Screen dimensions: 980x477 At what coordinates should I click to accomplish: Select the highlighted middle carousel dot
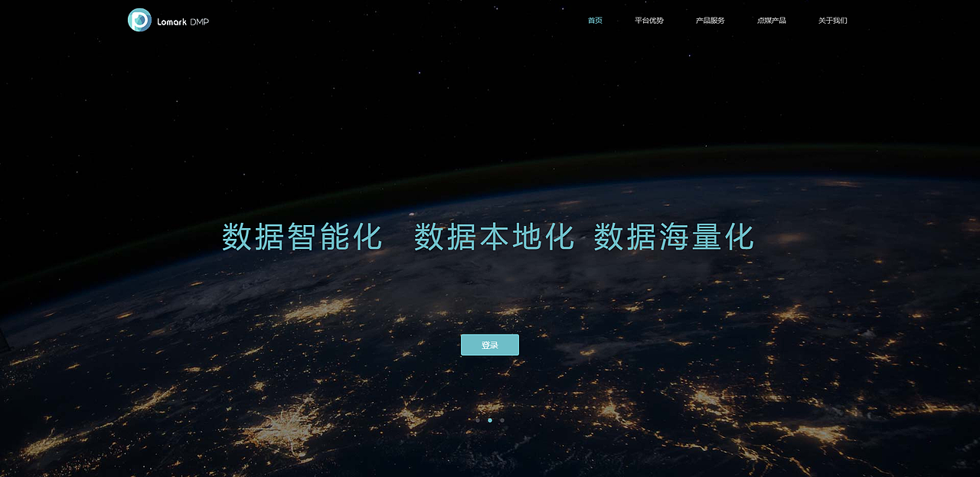click(490, 420)
